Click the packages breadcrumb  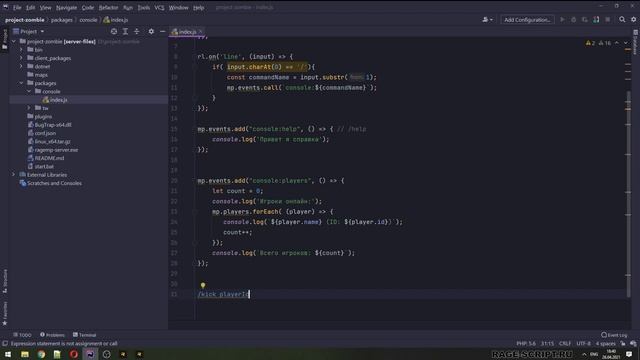(62, 20)
